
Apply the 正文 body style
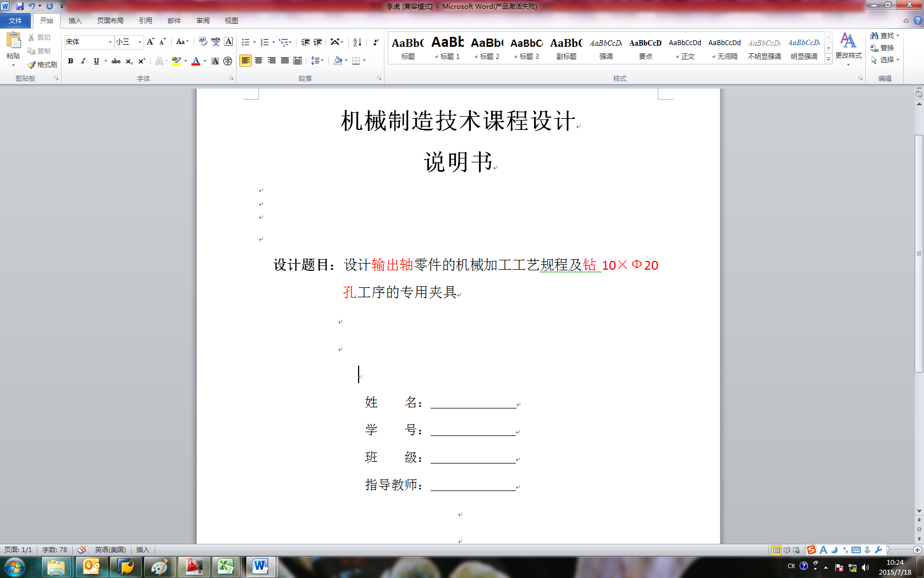coord(685,48)
